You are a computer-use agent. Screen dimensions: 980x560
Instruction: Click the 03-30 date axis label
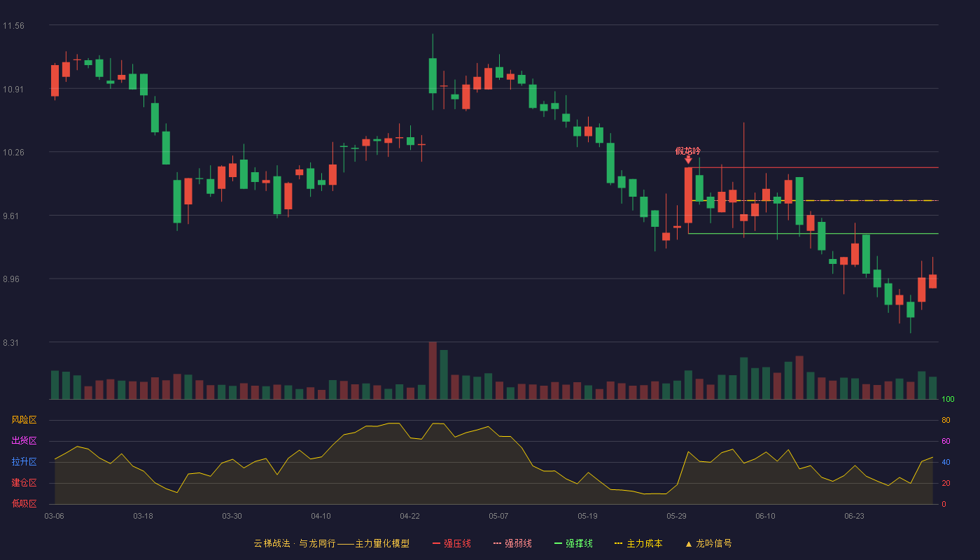click(x=232, y=516)
